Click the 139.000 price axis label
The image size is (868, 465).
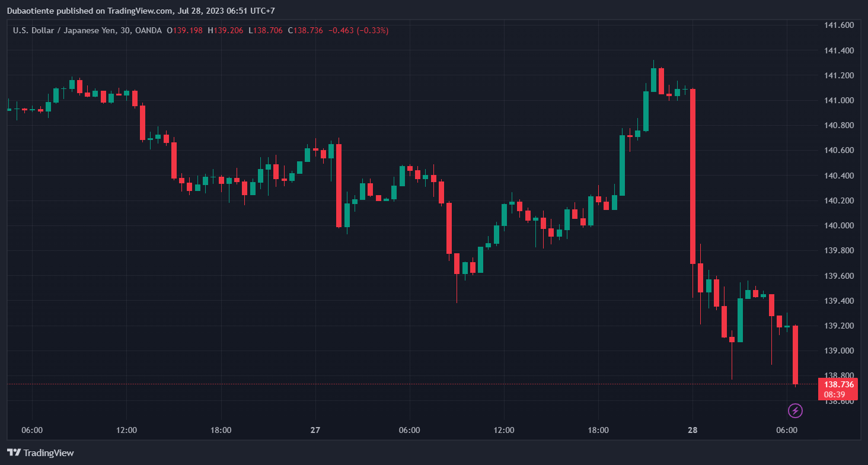[x=838, y=351]
